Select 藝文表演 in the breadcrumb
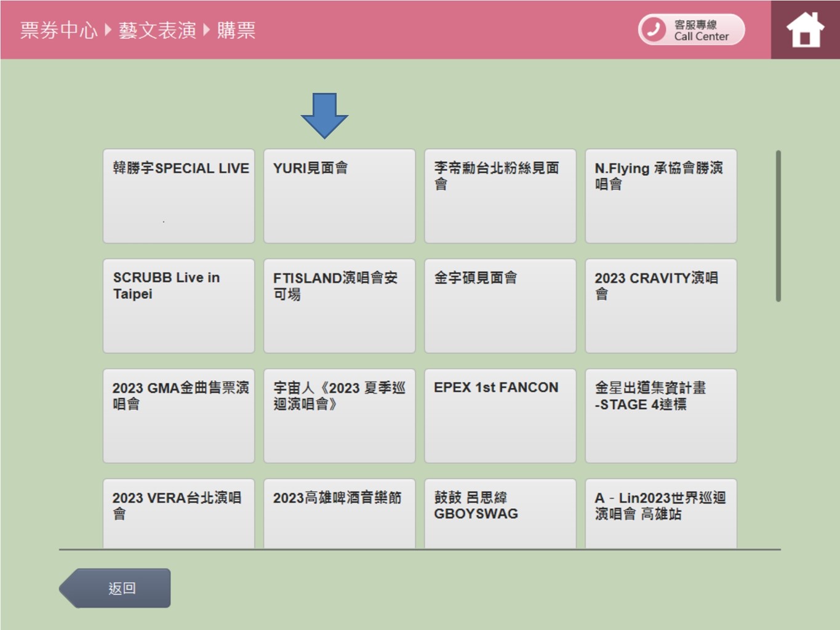The height and width of the screenshot is (630, 840). (x=158, y=30)
